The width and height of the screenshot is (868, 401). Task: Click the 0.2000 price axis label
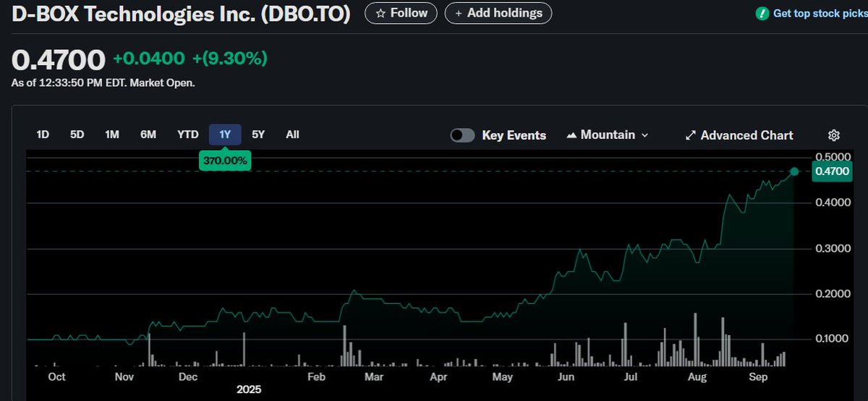(832, 294)
